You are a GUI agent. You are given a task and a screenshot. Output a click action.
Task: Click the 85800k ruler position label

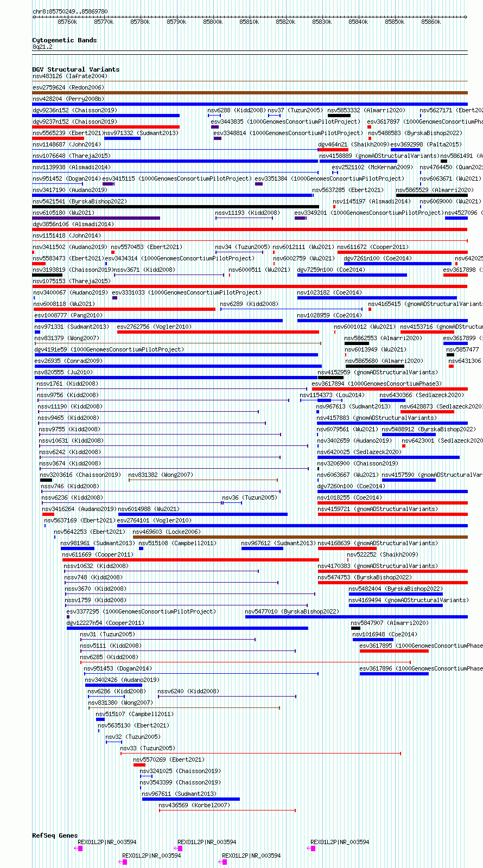click(213, 22)
